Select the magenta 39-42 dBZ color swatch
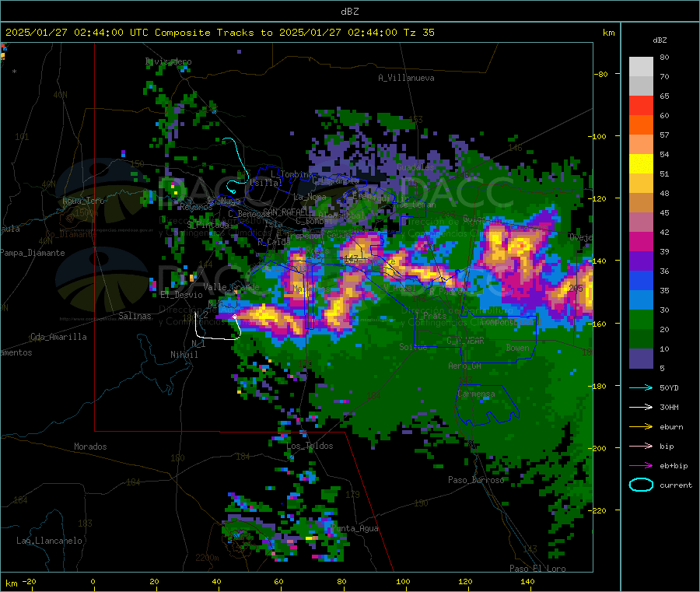 pyautogui.click(x=641, y=241)
